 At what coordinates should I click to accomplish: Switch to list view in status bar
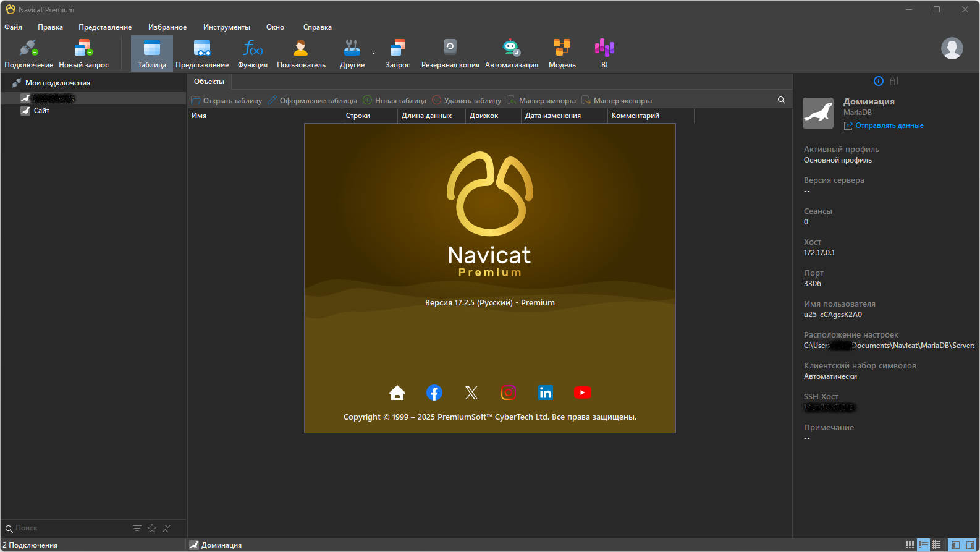pyautogui.click(x=910, y=545)
